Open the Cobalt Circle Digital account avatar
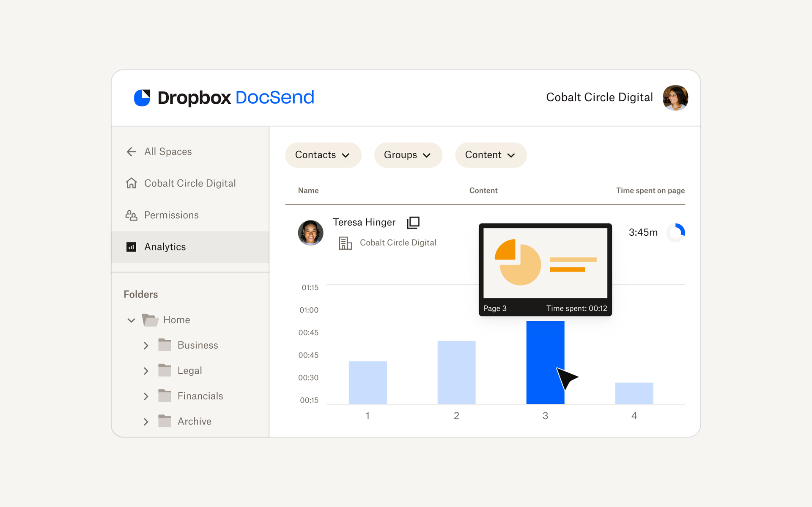This screenshot has height=507, width=812. click(675, 97)
